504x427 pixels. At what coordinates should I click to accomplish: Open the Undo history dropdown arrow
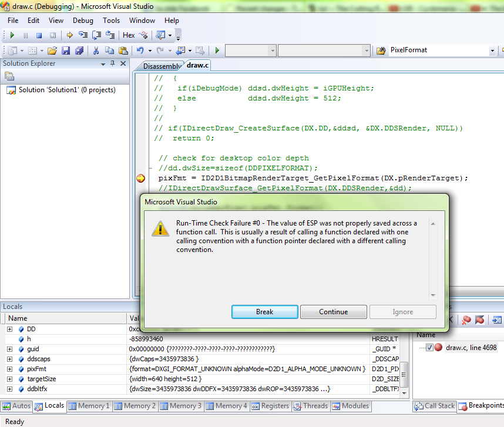150,51
